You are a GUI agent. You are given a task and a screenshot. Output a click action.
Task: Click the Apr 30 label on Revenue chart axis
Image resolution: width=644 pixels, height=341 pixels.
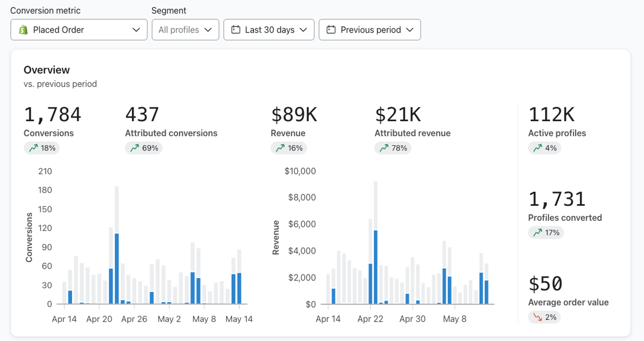coord(412,319)
